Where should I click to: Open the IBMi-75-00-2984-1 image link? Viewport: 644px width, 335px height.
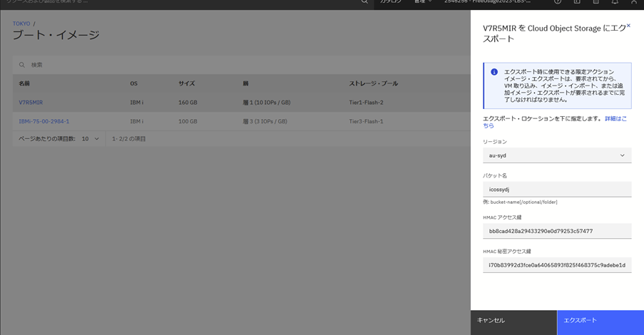point(44,121)
